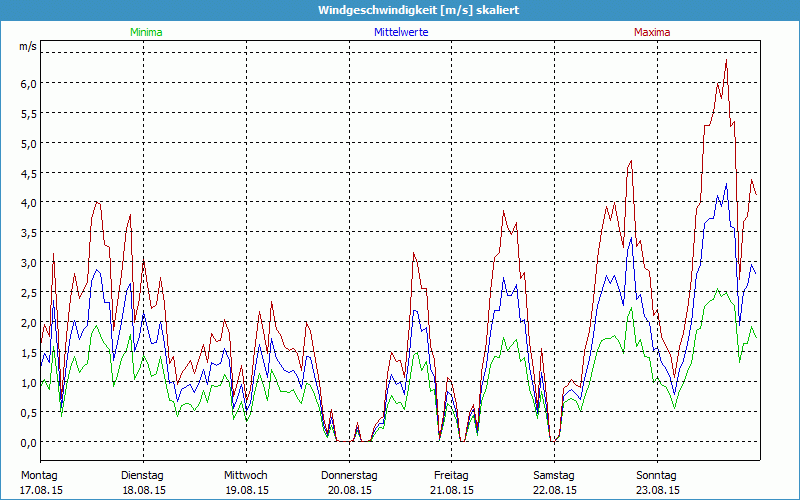This screenshot has height=500, width=800.
Task: Select the 3,0 y-axis value
Action: click(28, 263)
